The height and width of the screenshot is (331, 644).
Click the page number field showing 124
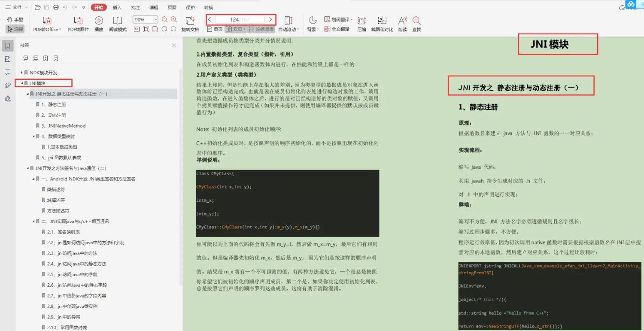(240, 20)
